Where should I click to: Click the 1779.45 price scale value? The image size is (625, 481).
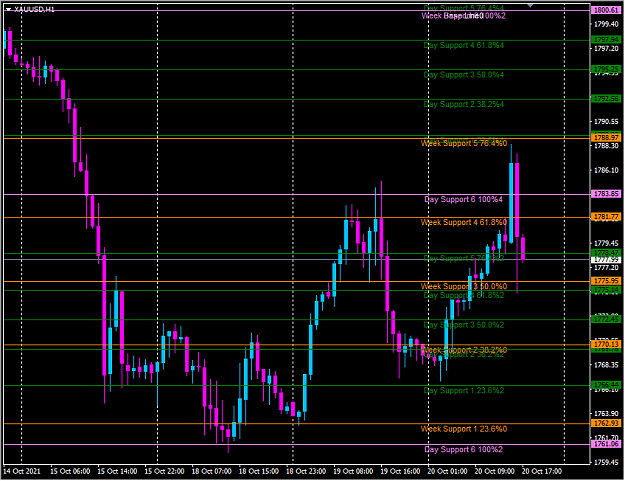pyautogui.click(x=606, y=243)
